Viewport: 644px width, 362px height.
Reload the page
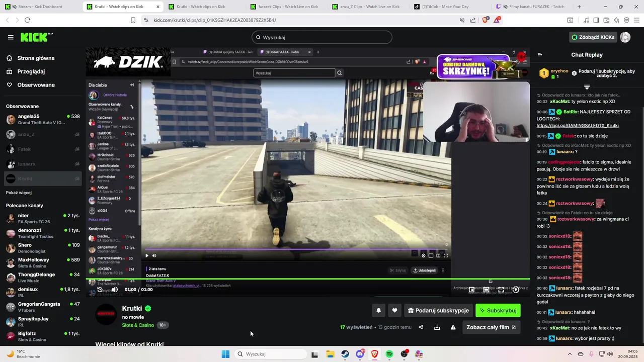pyautogui.click(x=27, y=20)
